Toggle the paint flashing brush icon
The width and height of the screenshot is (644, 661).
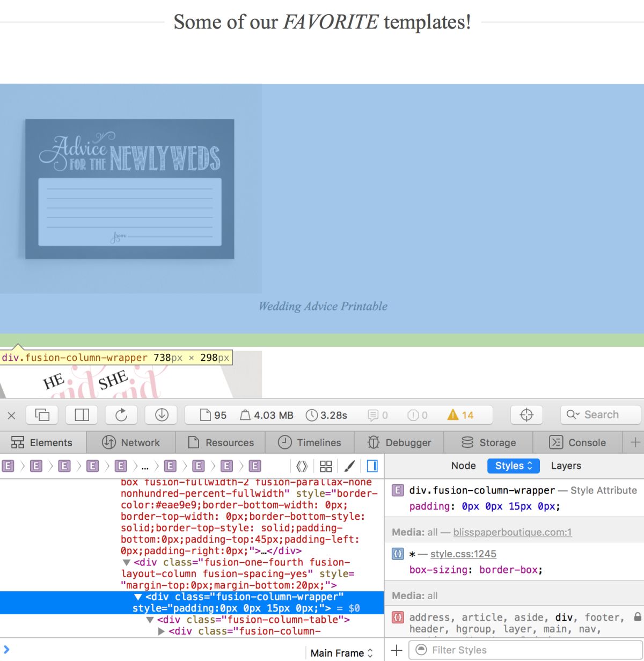coord(349,466)
